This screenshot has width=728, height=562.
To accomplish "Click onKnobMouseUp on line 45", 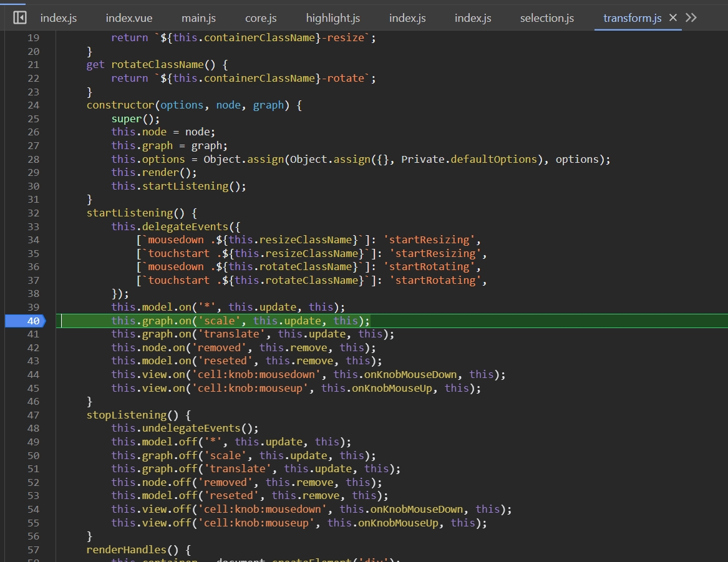I will pos(391,388).
